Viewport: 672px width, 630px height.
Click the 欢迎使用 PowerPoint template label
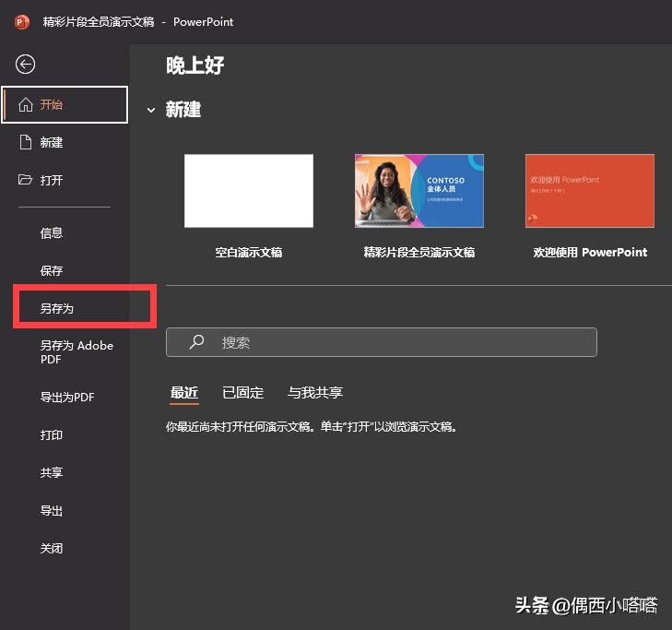[x=590, y=252]
